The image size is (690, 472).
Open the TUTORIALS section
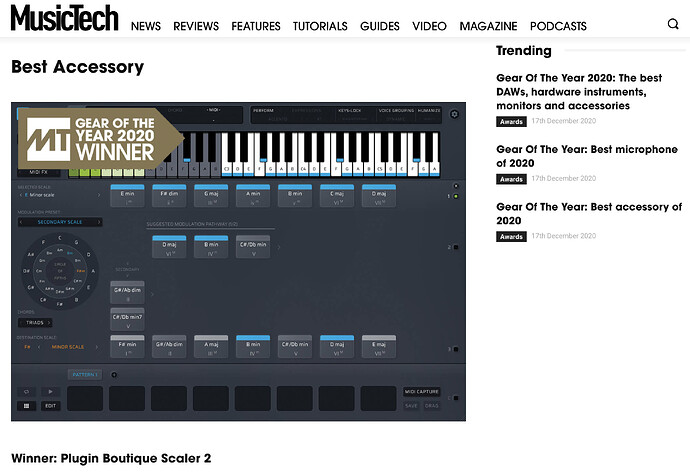point(320,26)
